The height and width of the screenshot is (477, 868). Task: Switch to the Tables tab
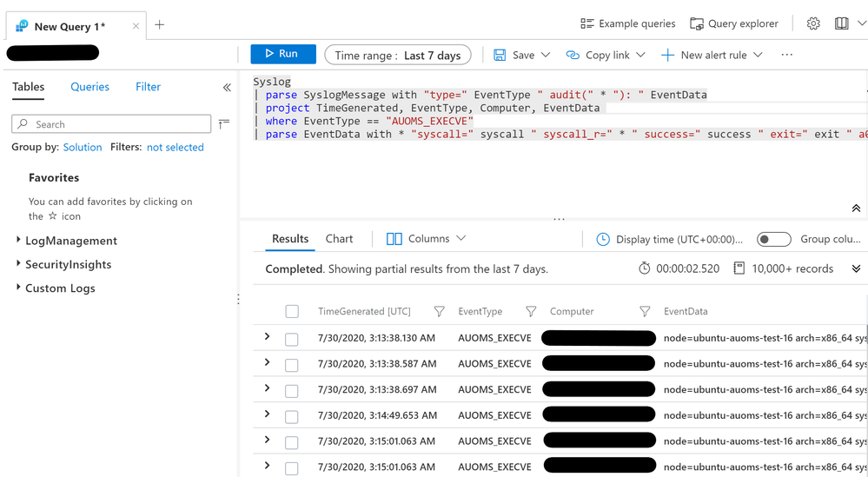[28, 87]
